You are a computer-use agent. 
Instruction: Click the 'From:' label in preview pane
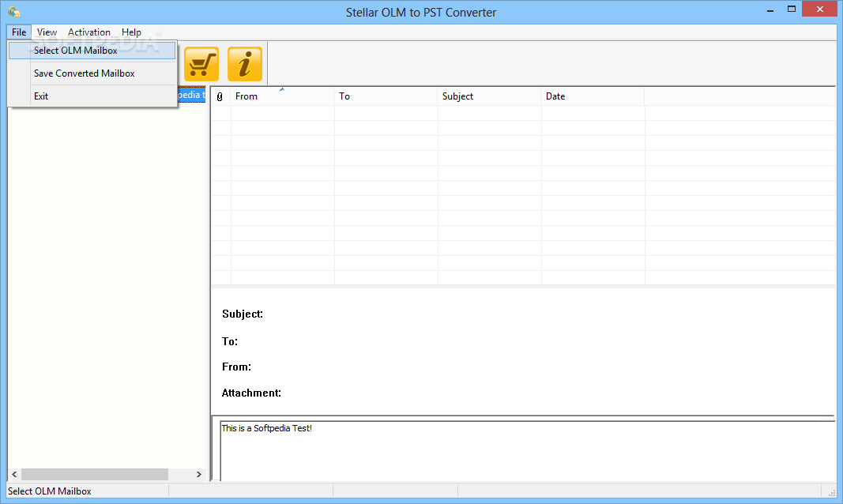(x=236, y=367)
